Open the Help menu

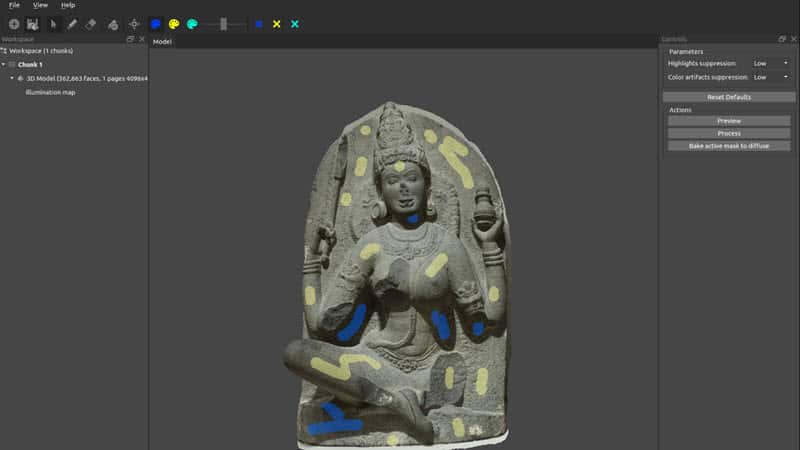click(x=68, y=5)
